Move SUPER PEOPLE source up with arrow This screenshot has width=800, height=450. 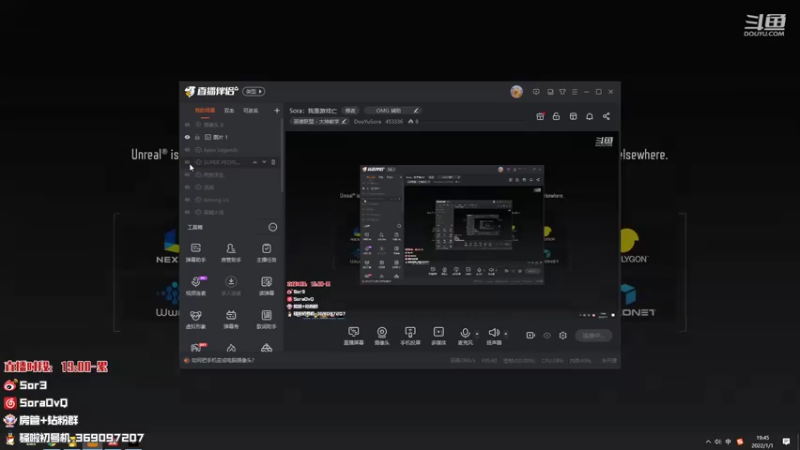(x=255, y=162)
